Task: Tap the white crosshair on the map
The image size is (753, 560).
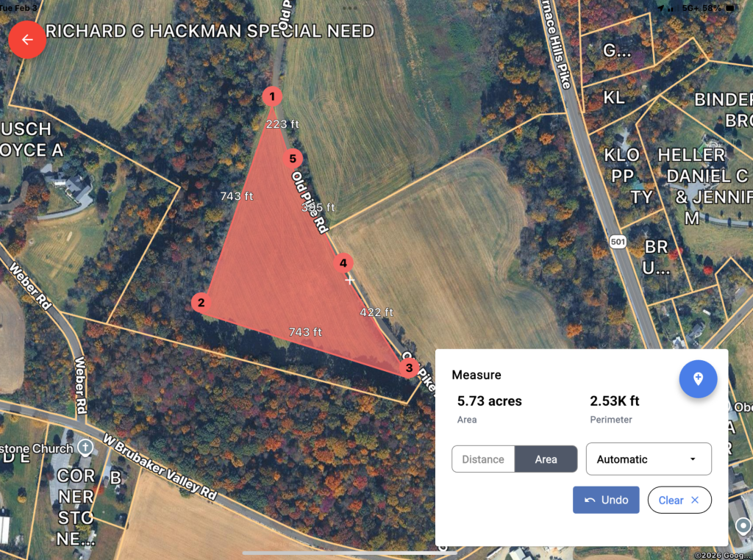Action: tap(349, 281)
